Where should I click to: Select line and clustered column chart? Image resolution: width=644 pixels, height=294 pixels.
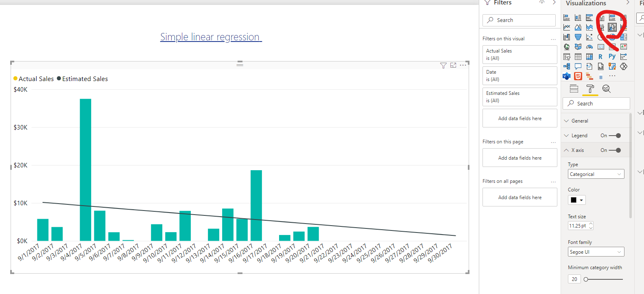(612, 27)
